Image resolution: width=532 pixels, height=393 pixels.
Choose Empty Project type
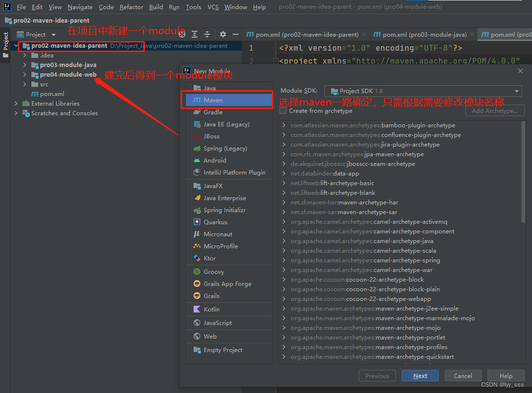229,350
